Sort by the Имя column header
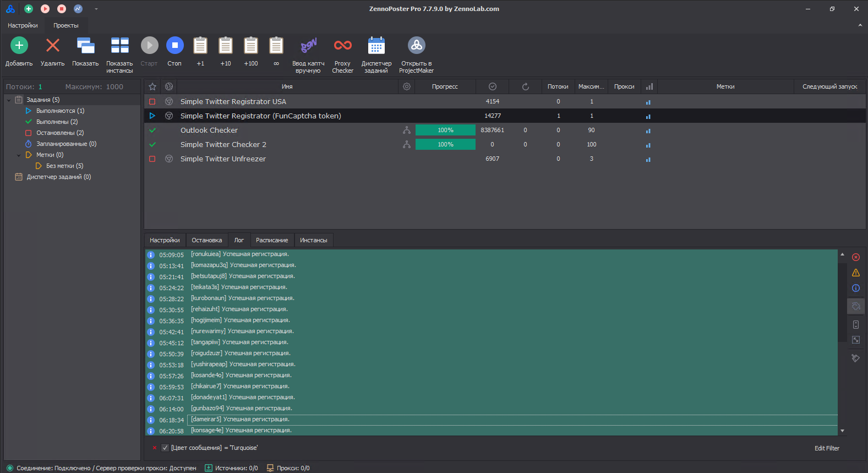 click(x=287, y=86)
